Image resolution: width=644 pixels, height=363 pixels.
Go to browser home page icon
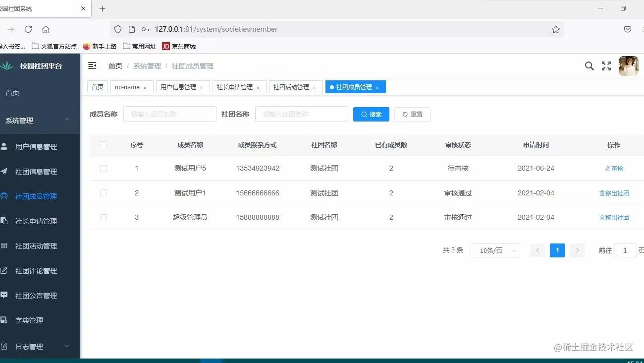pyautogui.click(x=46, y=29)
